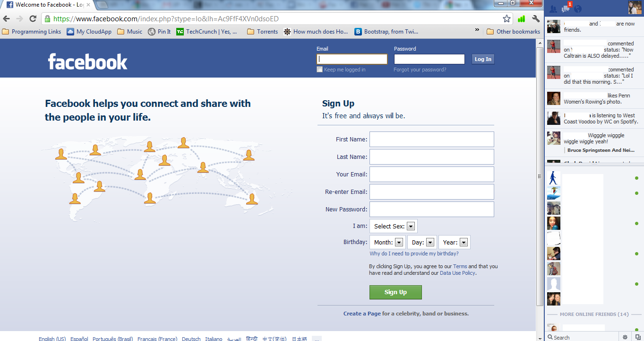Open the messages icon showing 1 notification
This screenshot has height=341, width=644.
565,9
